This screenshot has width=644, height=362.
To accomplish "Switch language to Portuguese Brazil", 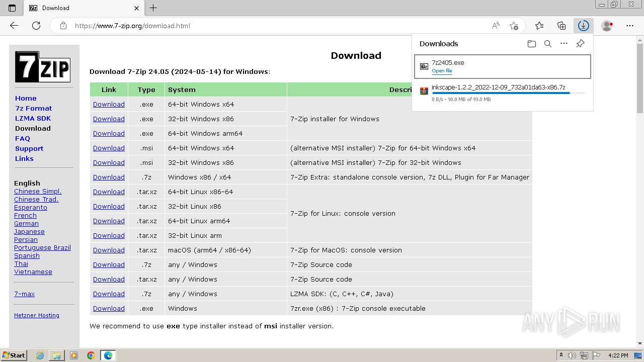I will tap(42, 247).
